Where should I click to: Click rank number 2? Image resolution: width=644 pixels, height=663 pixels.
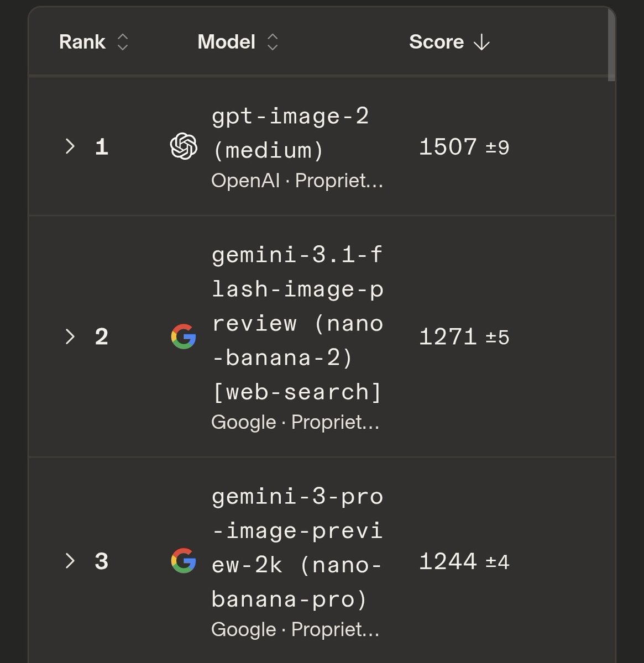pyautogui.click(x=102, y=337)
